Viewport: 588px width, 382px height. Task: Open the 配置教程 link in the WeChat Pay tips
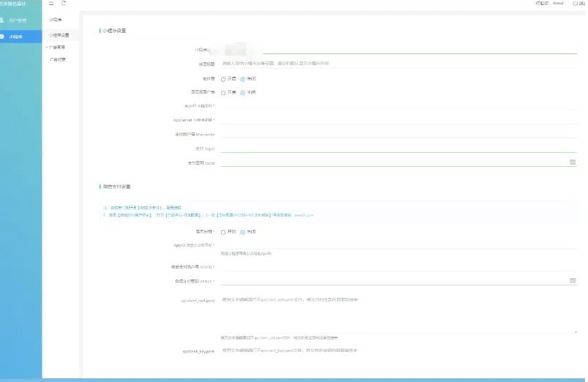tap(174, 208)
